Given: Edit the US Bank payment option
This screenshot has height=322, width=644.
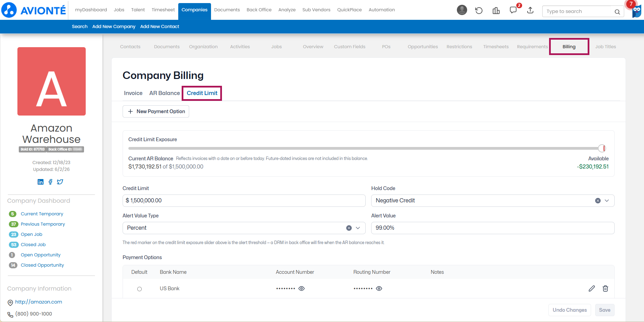Looking at the screenshot, I should point(592,289).
